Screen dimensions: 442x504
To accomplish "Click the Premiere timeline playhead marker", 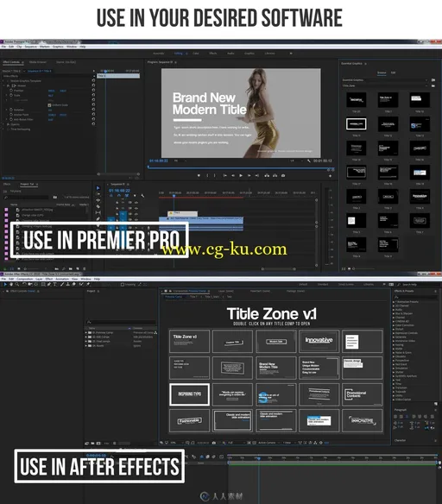I will coord(174,195).
